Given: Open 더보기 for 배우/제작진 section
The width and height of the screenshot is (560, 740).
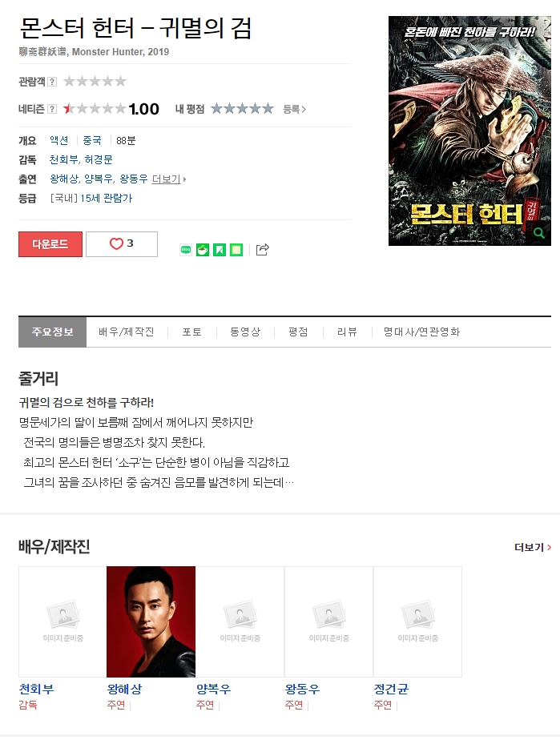Looking at the screenshot, I should click(533, 547).
